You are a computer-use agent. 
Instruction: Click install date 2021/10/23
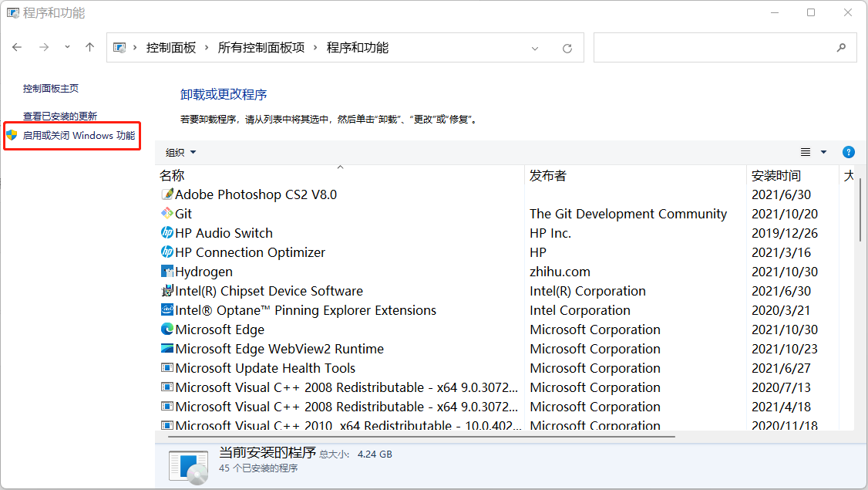coord(785,349)
